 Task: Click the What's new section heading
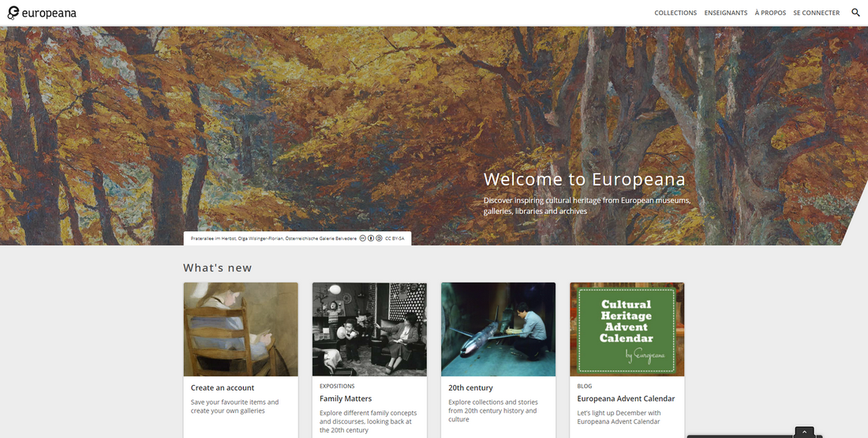tap(218, 268)
